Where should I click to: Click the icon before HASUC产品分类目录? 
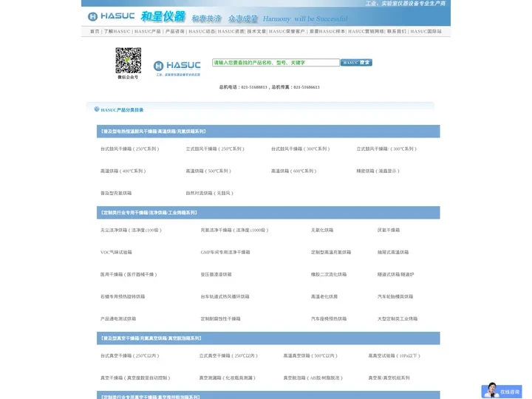coord(97,109)
